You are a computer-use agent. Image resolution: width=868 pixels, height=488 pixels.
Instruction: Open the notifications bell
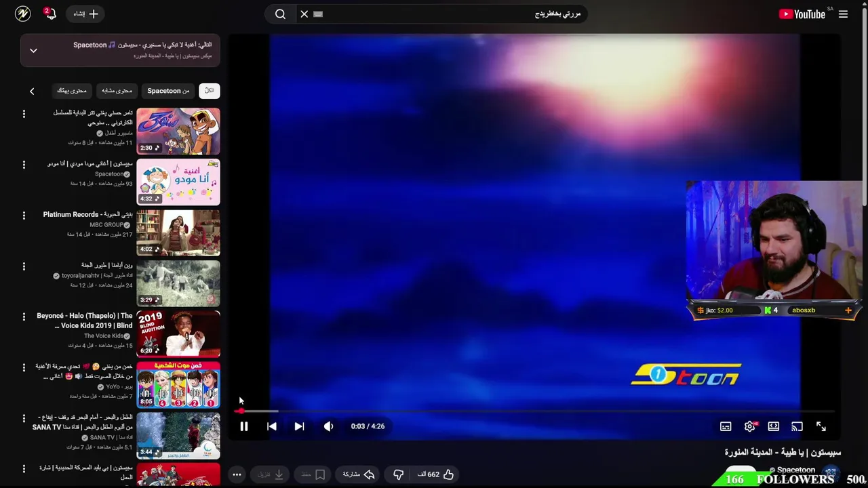50,14
